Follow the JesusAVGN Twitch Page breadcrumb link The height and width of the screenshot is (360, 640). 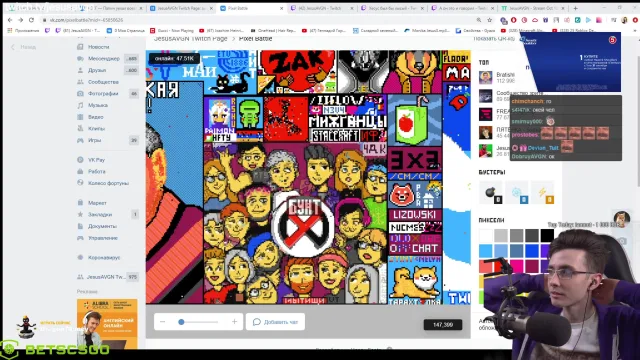tap(190, 39)
